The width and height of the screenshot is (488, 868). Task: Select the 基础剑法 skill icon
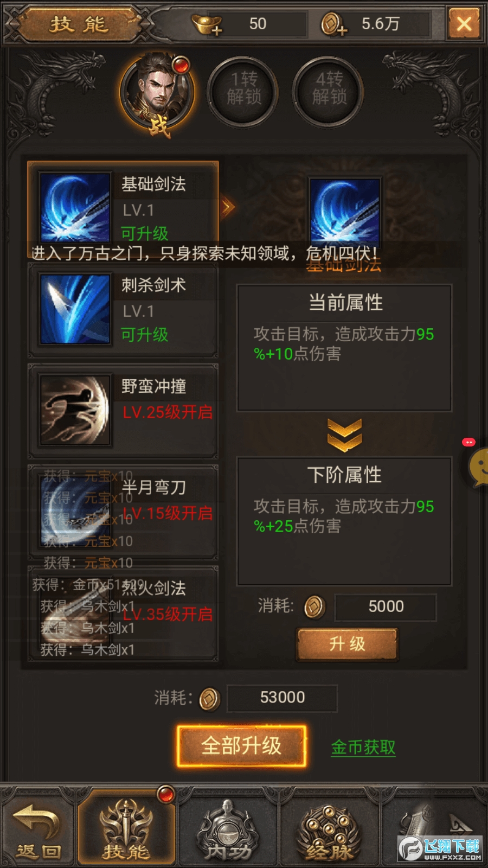click(x=75, y=207)
